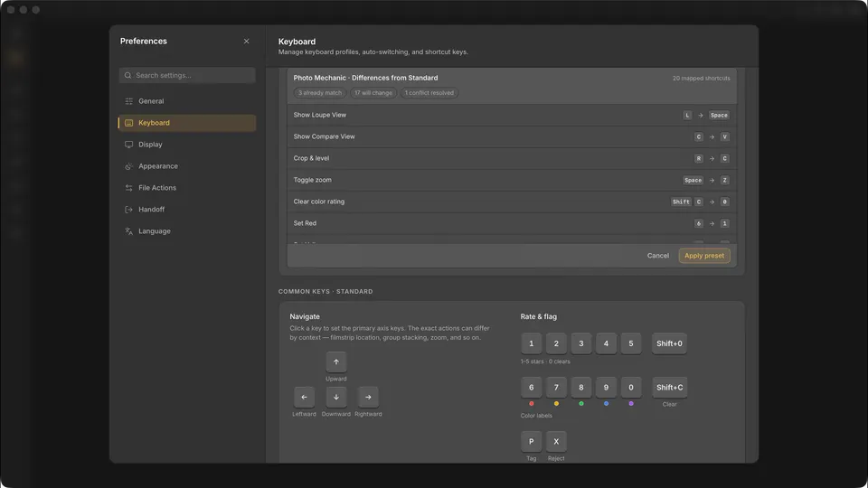
Task: Click the V key chip in Compare row
Action: click(x=724, y=136)
